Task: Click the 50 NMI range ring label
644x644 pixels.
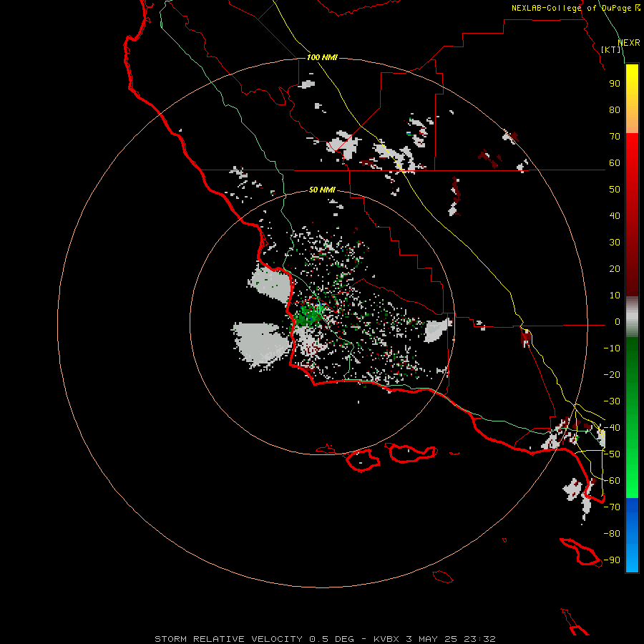Action: coord(322,190)
